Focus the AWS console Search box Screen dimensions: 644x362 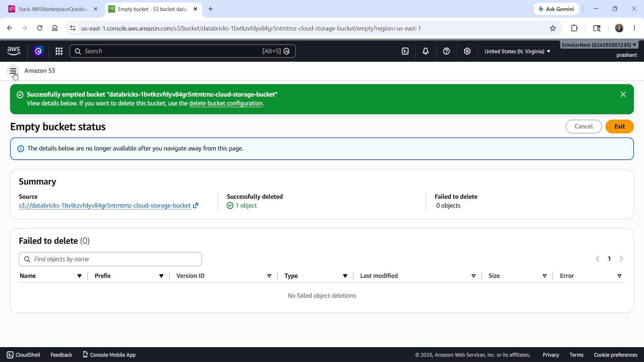pyautogui.click(x=182, y=51)
